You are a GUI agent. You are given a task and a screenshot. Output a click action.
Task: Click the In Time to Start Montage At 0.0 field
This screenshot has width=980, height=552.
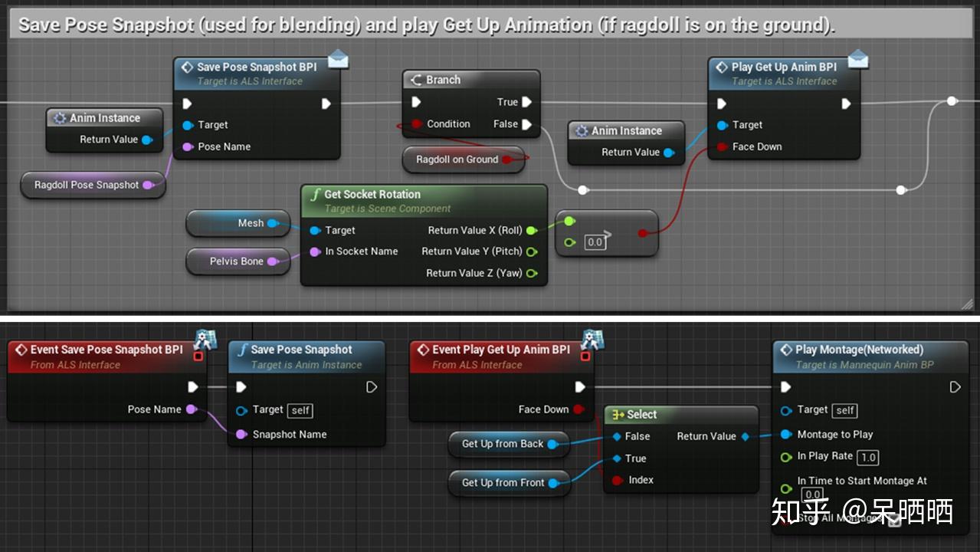(812, 495)
